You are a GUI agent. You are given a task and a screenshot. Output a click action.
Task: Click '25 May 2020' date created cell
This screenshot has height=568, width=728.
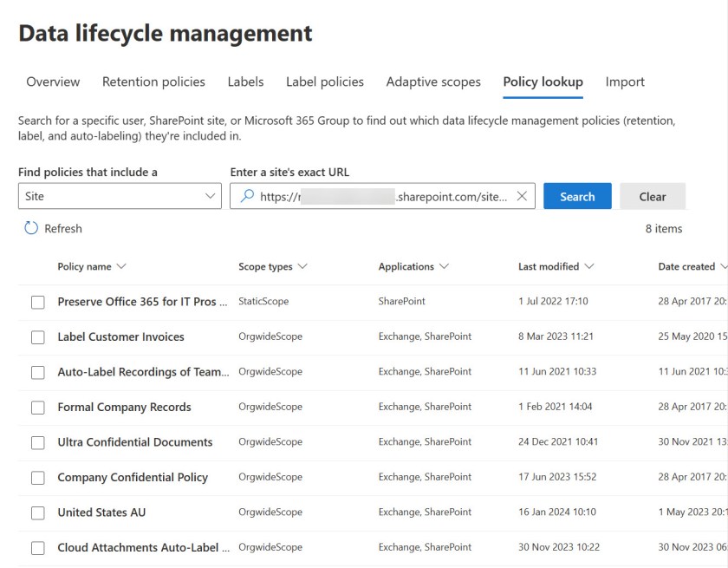pyautogui.click(x=692, y=336)
